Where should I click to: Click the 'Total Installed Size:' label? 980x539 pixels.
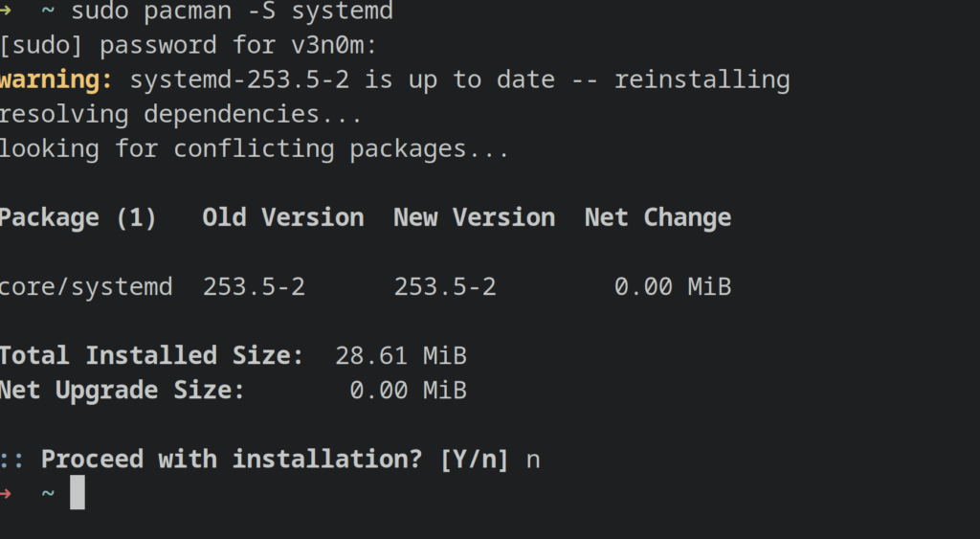coord(151,356)
